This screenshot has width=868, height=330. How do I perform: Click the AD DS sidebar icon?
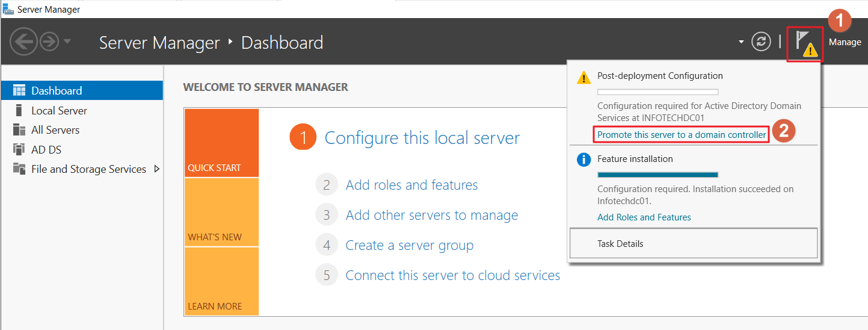click(19, 150)
